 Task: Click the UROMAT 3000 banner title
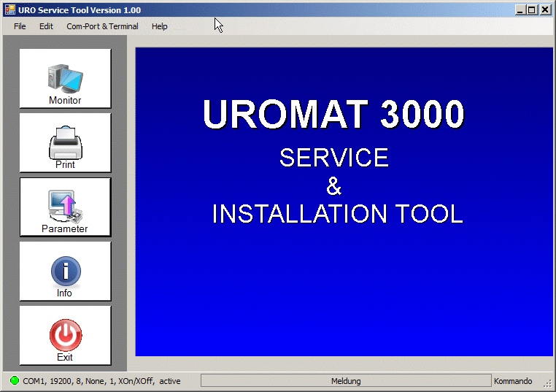coord(333,115)
